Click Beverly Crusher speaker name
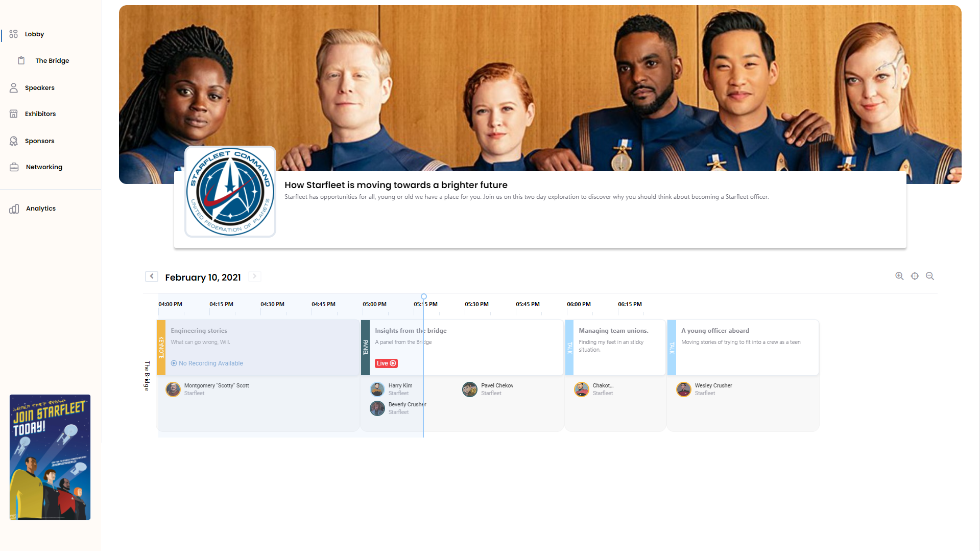This screenshot has height=551, width=980. (x=407, y=404)
